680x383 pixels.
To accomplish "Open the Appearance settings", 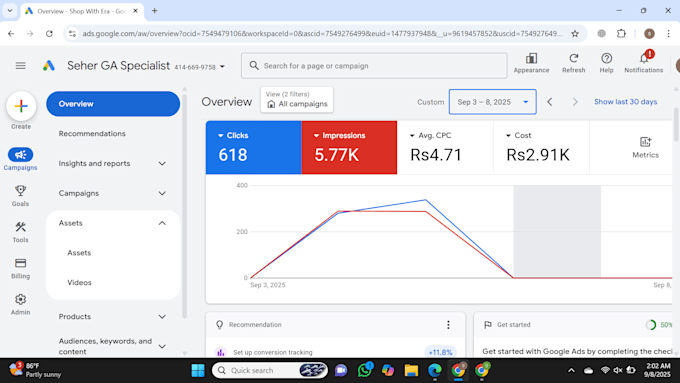I will [531, 63].
